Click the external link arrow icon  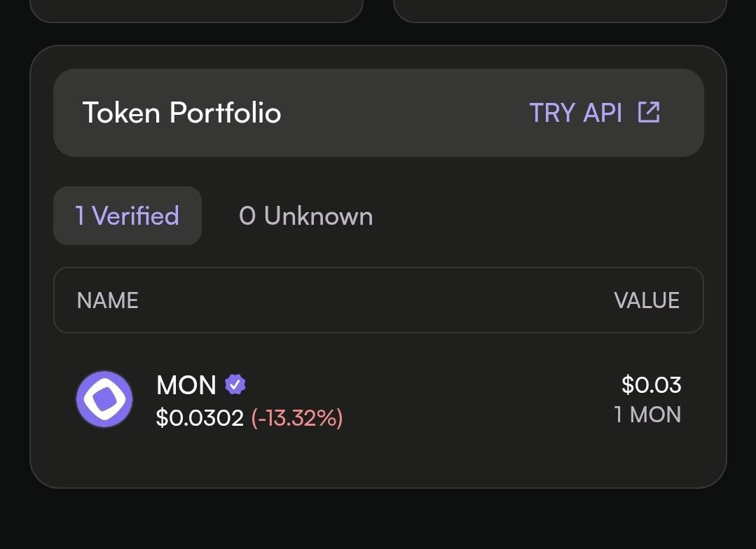649,112
